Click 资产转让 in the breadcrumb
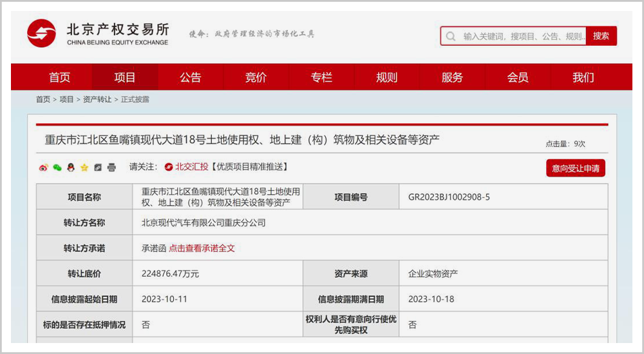This screenshot has width=644, height=354. 97,99
